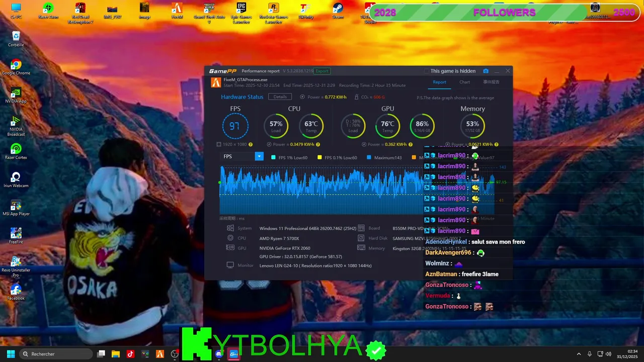Open the NVIDIA Broadcast desktop shortcut

click(x=16, y=126)
